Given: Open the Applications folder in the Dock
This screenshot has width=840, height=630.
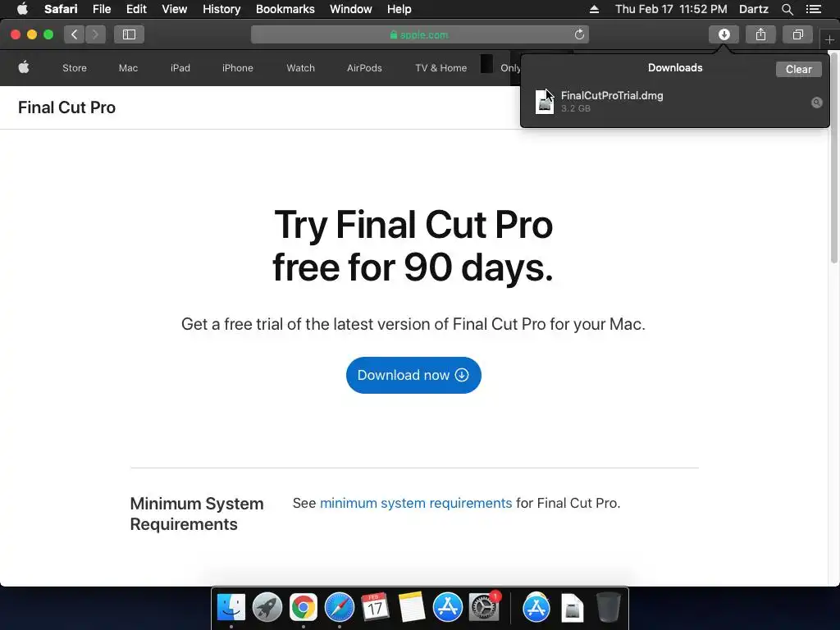Looking at the screenshot, I should click(536, 608).
